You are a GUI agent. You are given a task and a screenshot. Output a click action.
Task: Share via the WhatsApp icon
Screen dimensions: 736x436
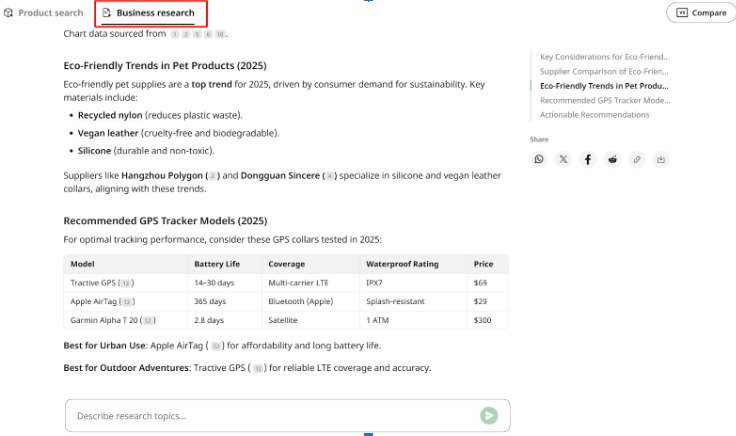pos(539,160)
